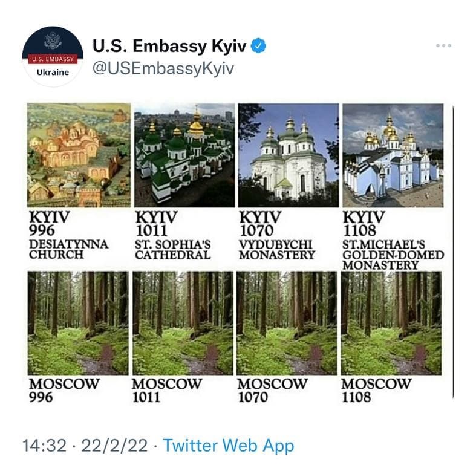Click the MOSCOW 1108 caption text
This screenshot has height=465, width=476.
tap(376, 391)
